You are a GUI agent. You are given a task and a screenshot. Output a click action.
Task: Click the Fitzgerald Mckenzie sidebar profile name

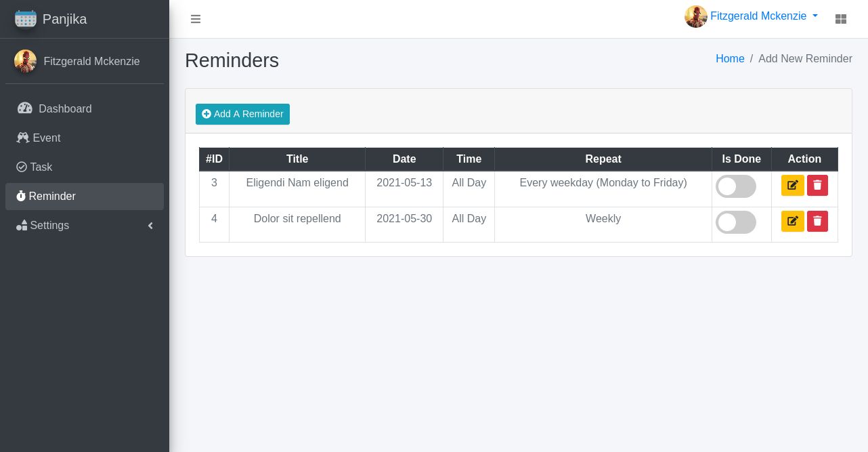[91, 61]
